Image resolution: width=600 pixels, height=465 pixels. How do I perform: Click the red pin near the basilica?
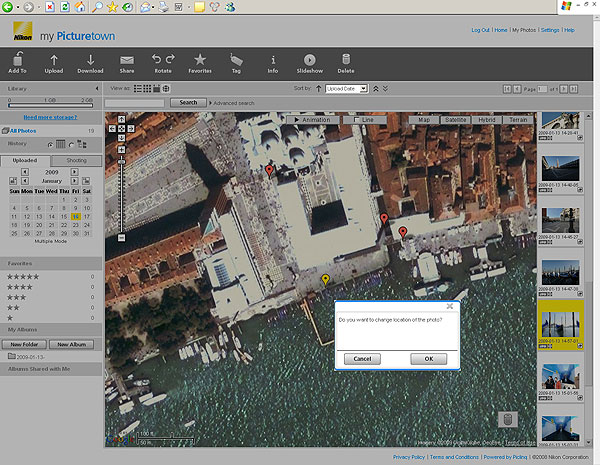pyautogui.click(x=269, y=171)
